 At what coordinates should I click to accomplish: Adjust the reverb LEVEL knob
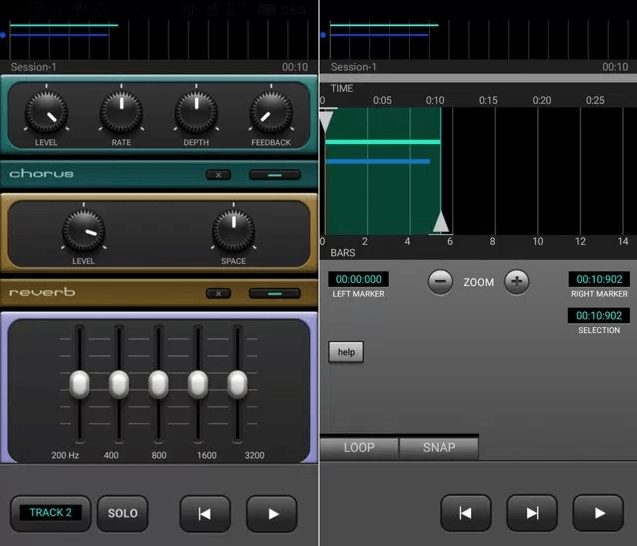84,231
